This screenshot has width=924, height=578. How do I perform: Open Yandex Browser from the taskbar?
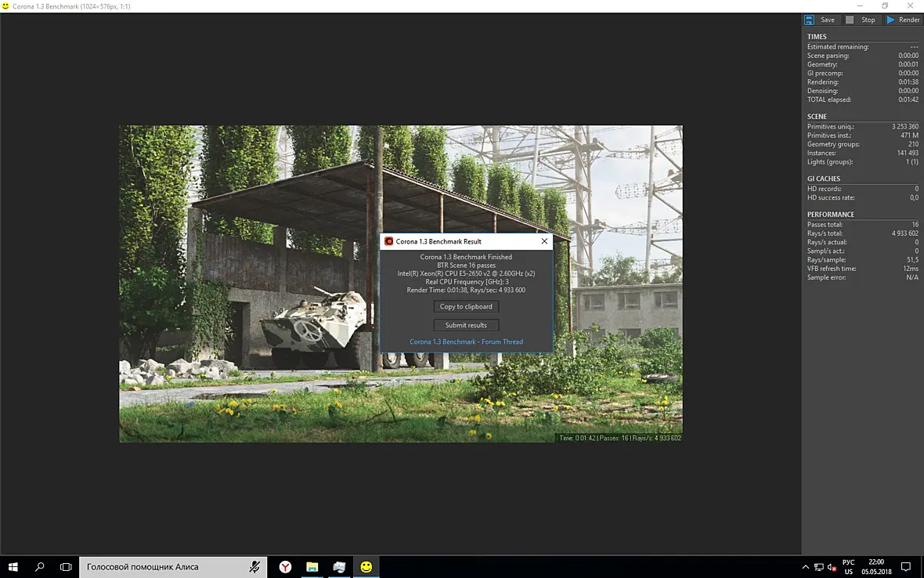tap(285, 567)
